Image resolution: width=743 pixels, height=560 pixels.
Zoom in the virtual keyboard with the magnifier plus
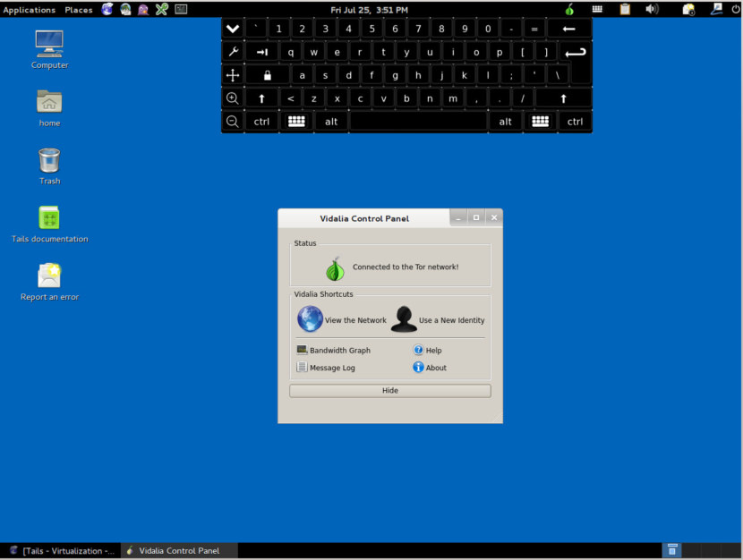[233, 98]
